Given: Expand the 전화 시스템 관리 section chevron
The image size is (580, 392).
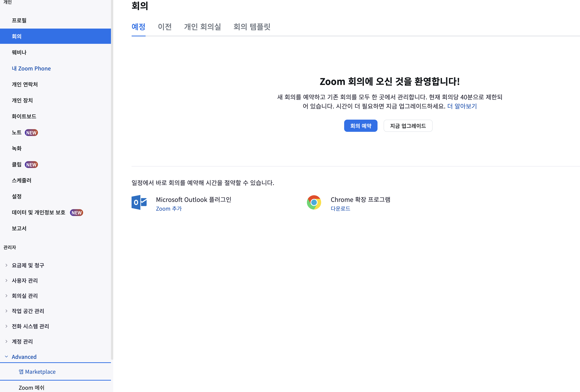Looking at the screenshot, I should tap(6, 326).
